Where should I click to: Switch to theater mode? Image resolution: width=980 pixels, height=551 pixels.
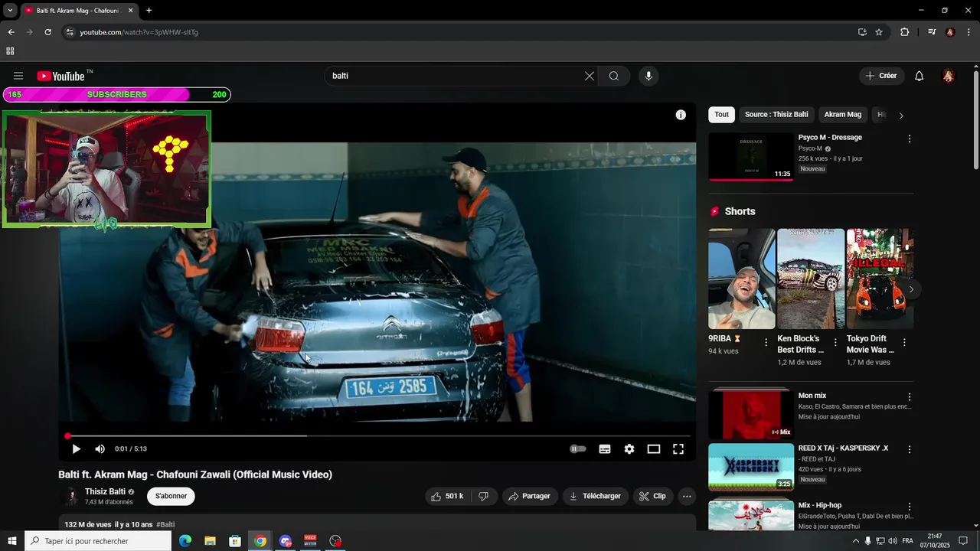[654, 449]
